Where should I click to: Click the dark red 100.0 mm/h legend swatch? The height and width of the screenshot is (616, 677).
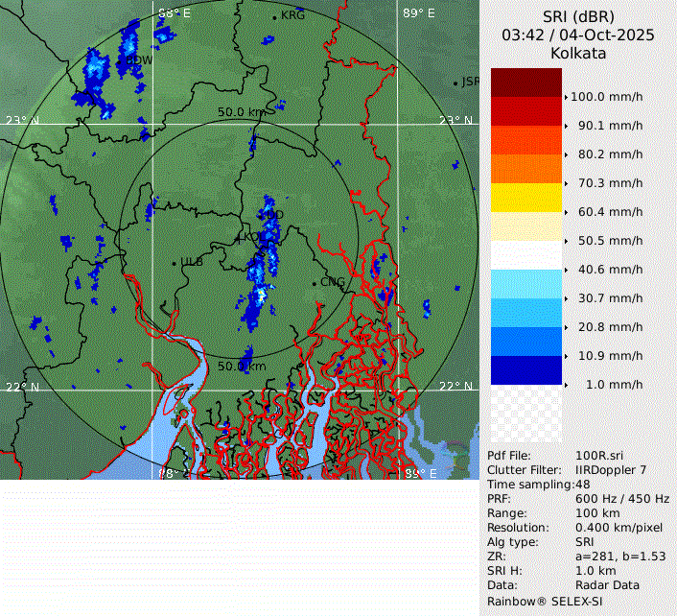pyautogui.click(x=526, y=83)
